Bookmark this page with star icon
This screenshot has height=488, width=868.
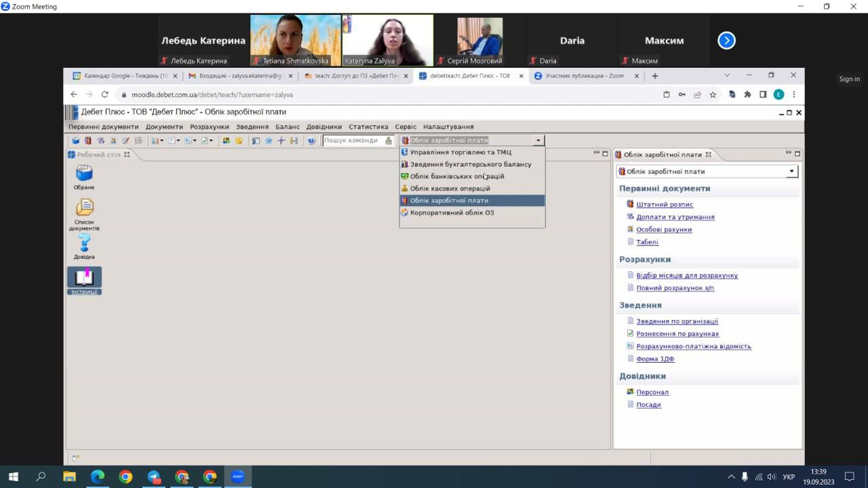tap(713, 95)
